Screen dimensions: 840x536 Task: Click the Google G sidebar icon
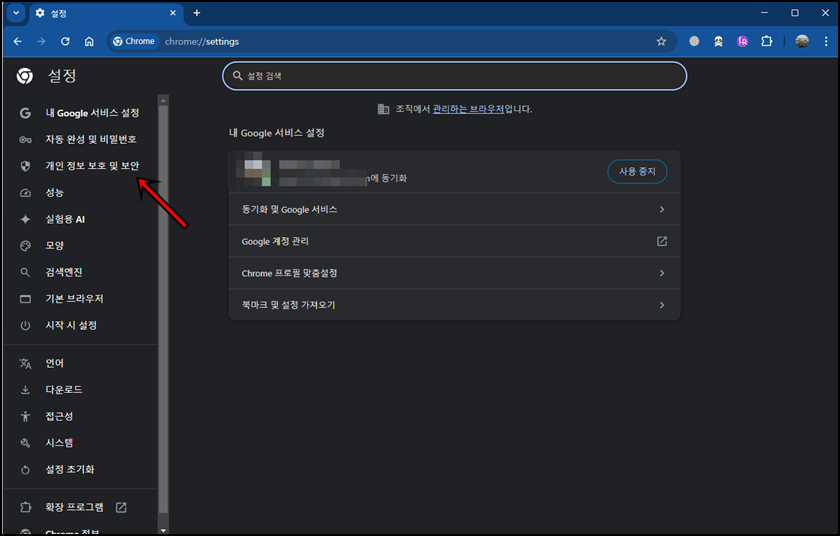[25, 113]
